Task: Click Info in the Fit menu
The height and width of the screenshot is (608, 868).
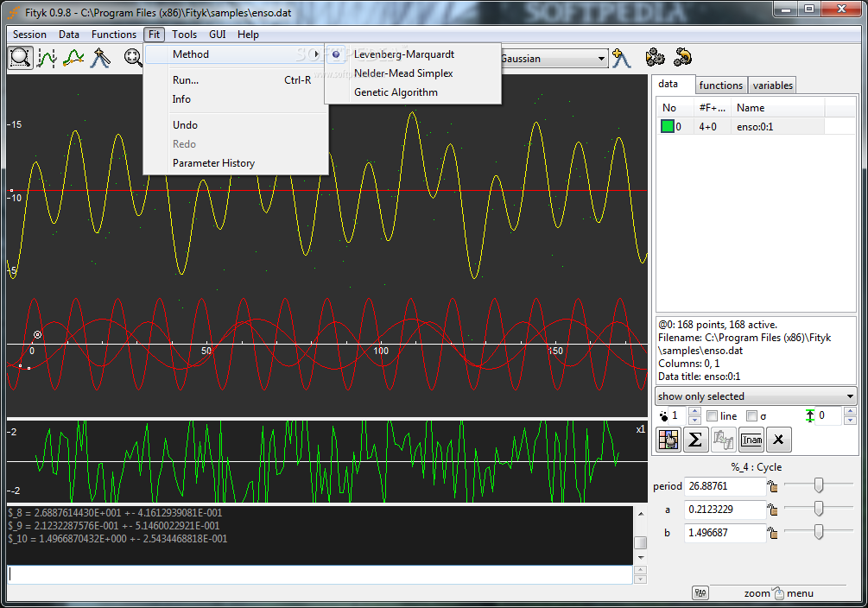Action: 236,99
